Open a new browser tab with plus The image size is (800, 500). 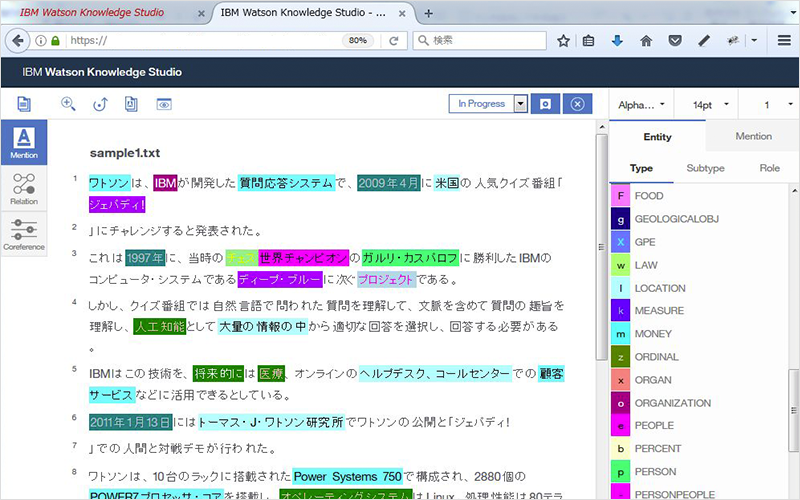pos(429,13)
